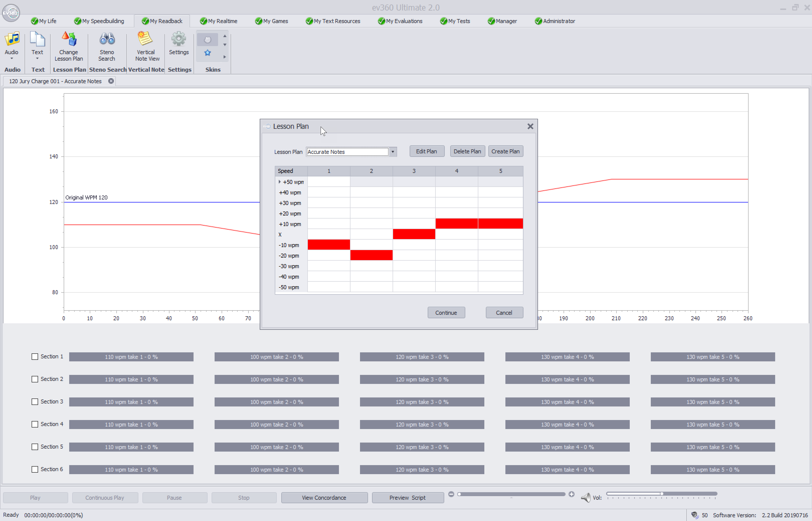This screenshot has width=812, height=521.
Task: Toggle Section 5 checkbox
Action: click(35, 447)
